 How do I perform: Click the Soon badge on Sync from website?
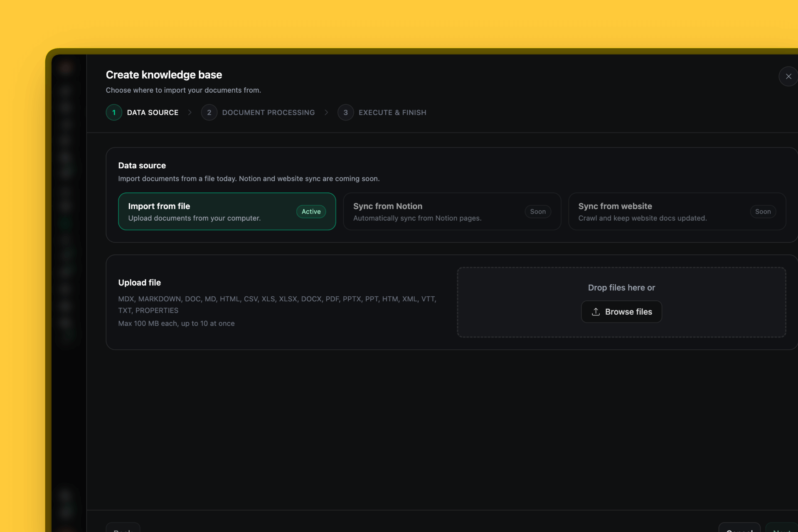(x=763, y=212)
